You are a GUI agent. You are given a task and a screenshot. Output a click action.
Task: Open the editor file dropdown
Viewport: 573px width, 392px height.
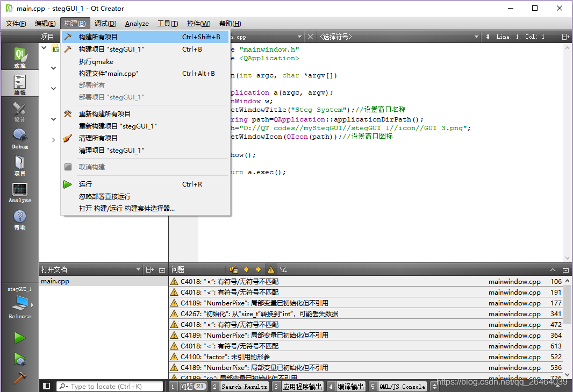(x=299, y=37)
